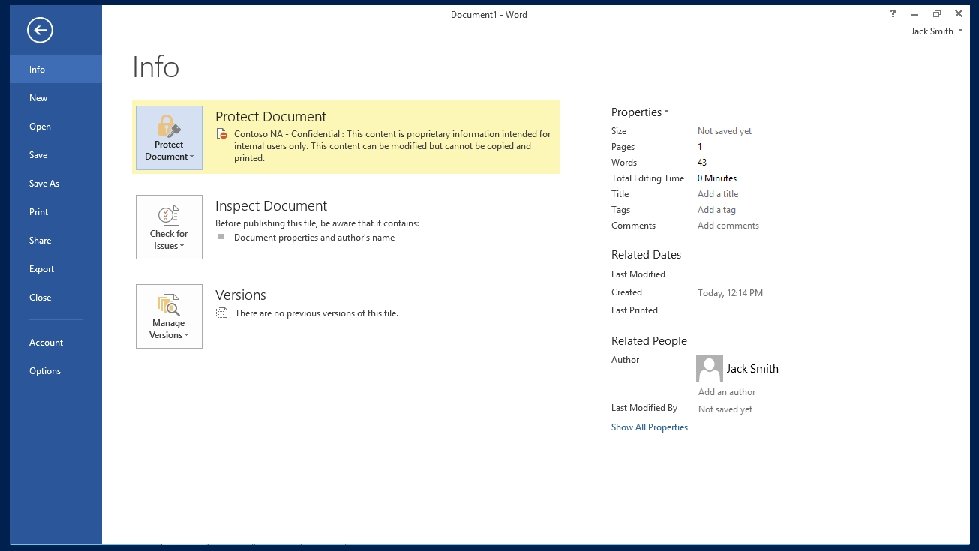Image resolution: width=979 pixels, height=551 pixels.
Task: Click the Related Dates heading
Action: point(646,255)
